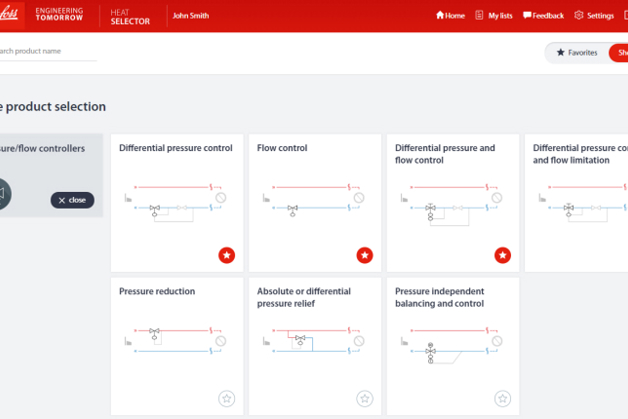Add Pressure reduction to favorites
This screenshot has height=419, width=628.
[227, 399]
